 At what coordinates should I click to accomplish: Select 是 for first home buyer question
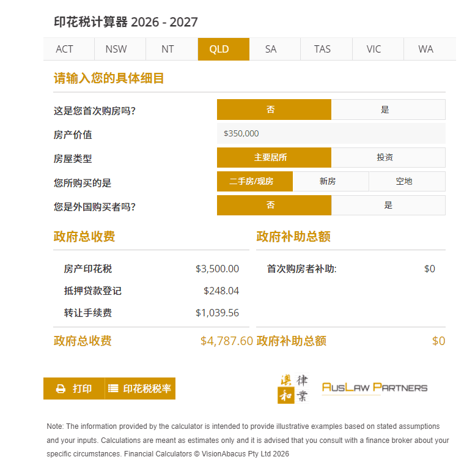pyautogui.click(x=388, y=110)
